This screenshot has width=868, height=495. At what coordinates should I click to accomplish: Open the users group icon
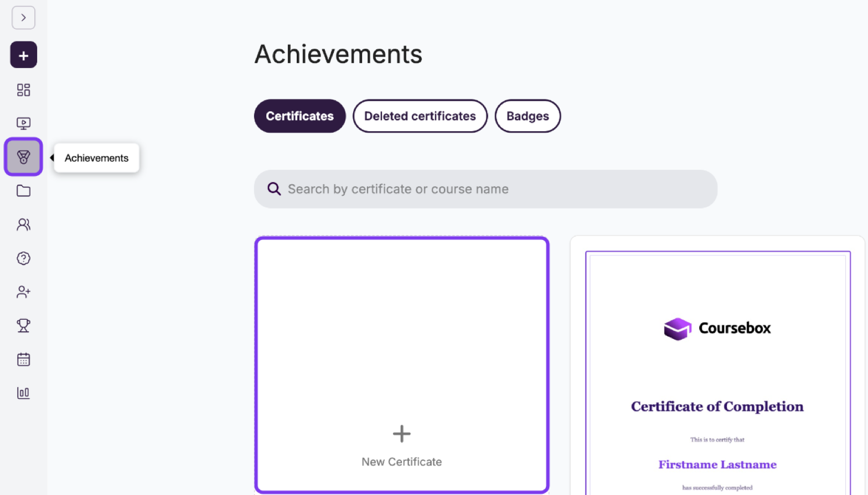23,225
